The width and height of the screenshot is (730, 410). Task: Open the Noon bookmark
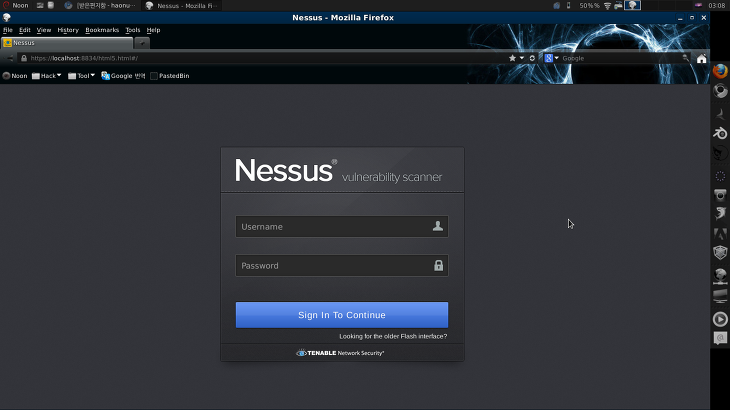coord(15,76)
